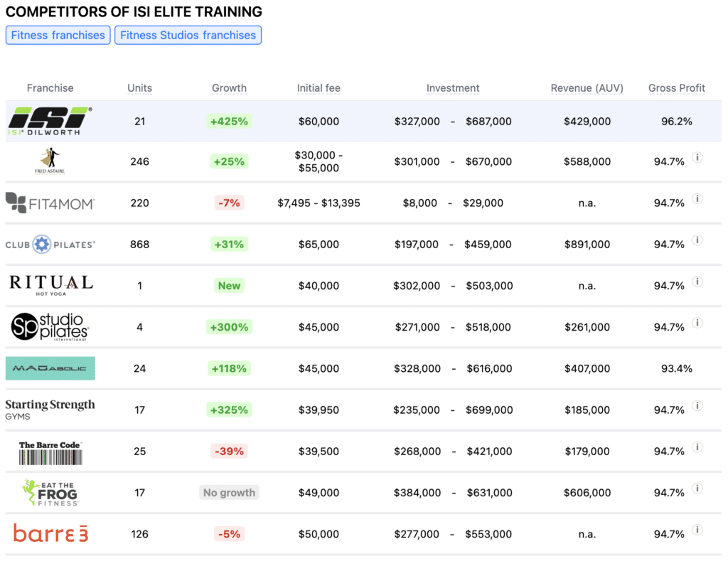Click the Investment column header

click(453, 87)
